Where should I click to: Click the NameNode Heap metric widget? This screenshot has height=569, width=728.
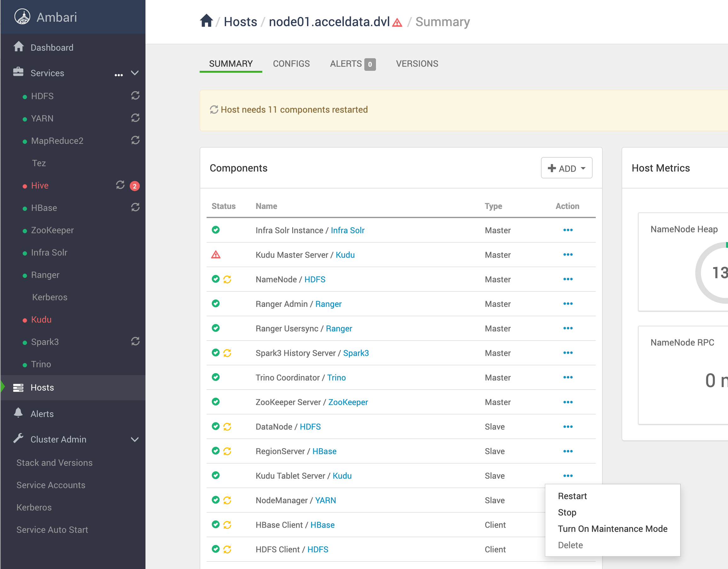(683, 262)
